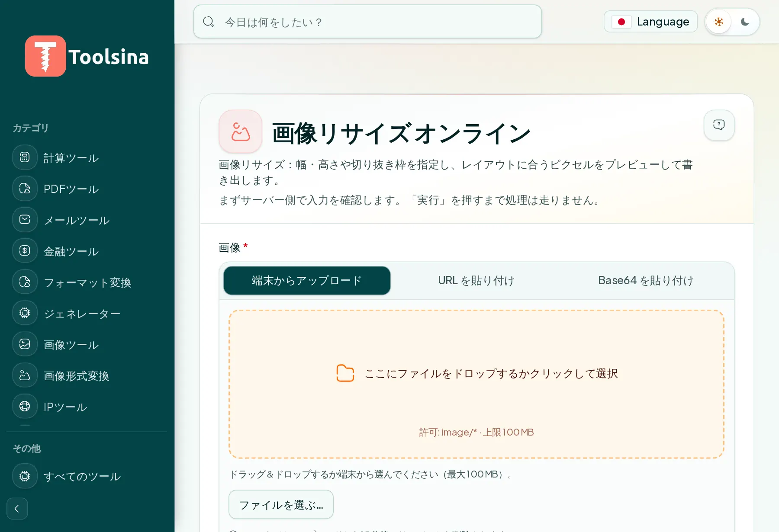This screenshot has height=532, width=779.
Task: Go to IPツール category
Action: (65, 407)
